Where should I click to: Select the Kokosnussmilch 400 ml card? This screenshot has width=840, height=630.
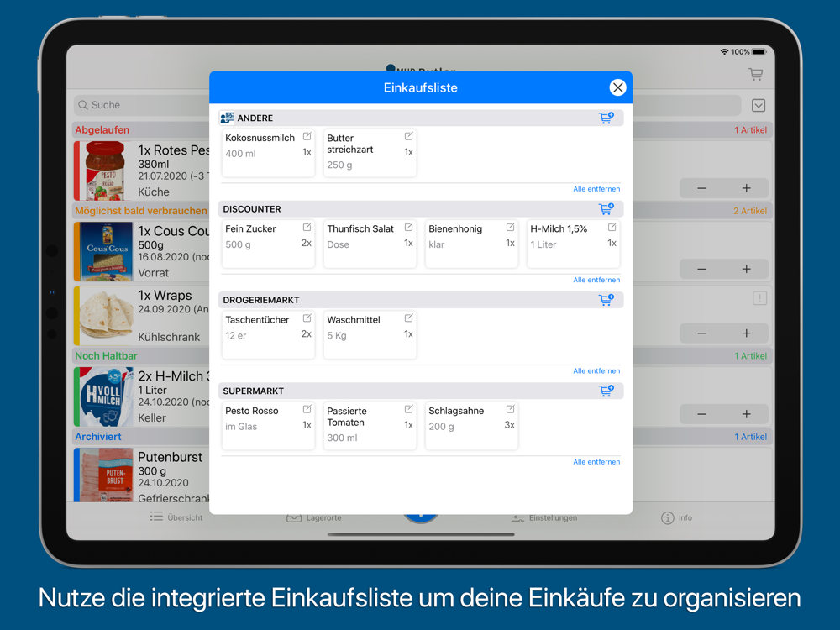[x=269, y=153]
